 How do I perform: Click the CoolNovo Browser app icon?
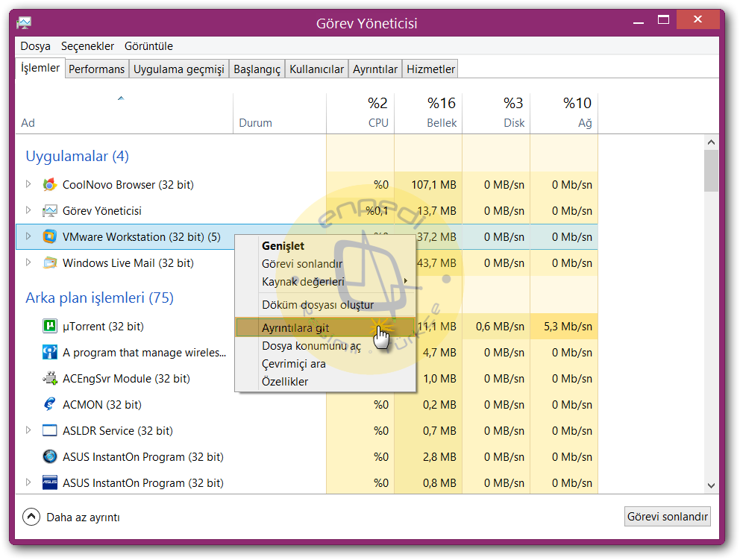click(x=49, y=184)
